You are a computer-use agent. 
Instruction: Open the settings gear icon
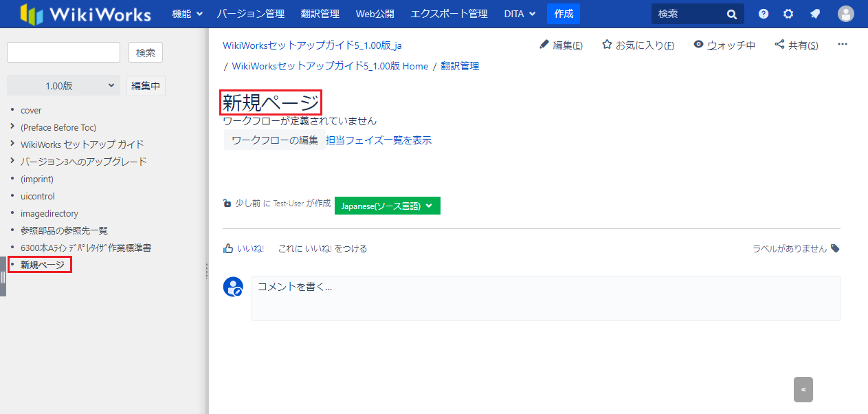(788, 14)
